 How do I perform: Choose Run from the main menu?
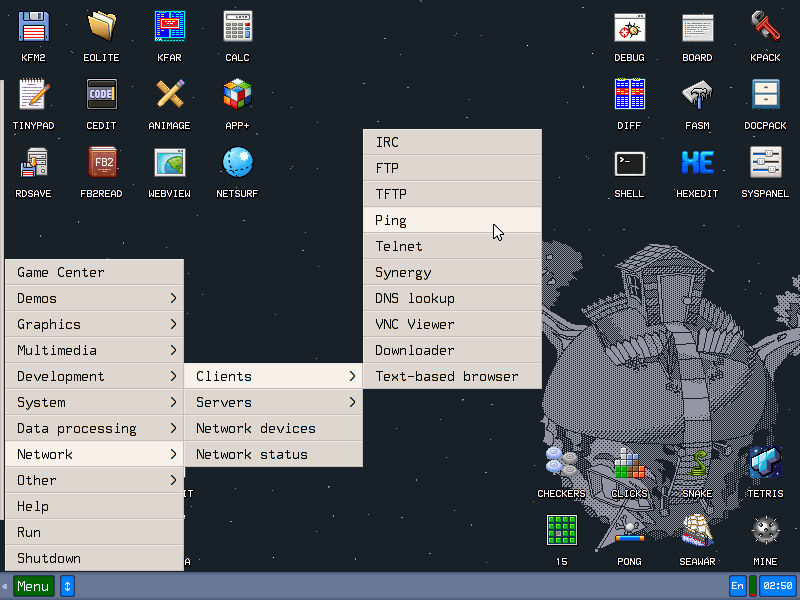pyautogui.click(x=94, y=532)
